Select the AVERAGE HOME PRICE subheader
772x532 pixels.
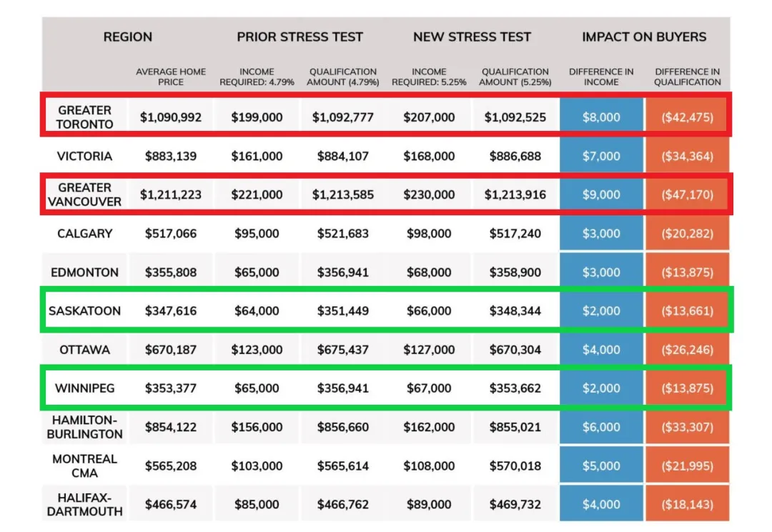coord(171,77)
